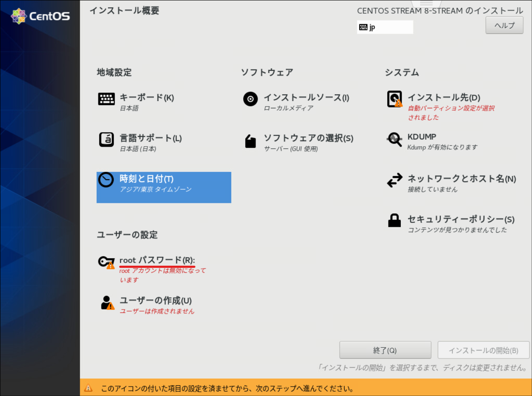The image size is (532, 396).
Task: Set the root パスワード(R)
Action: point(157,260)
